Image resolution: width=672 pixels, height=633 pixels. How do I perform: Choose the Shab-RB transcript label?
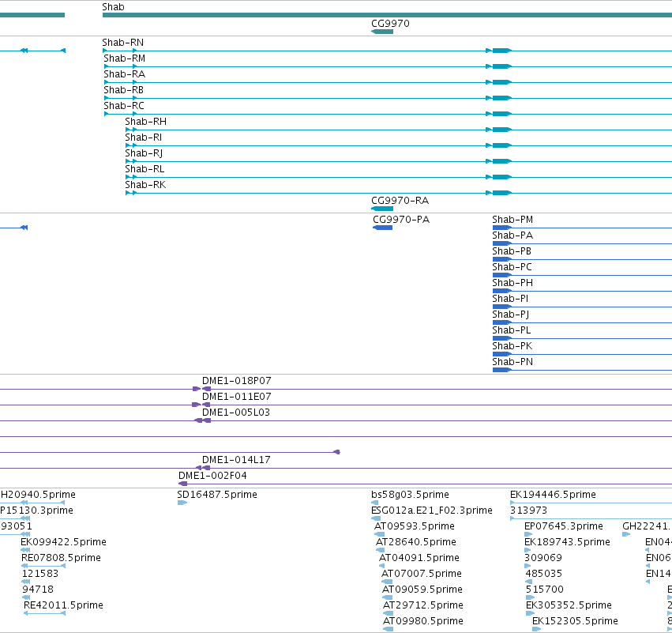click(123, 90)
